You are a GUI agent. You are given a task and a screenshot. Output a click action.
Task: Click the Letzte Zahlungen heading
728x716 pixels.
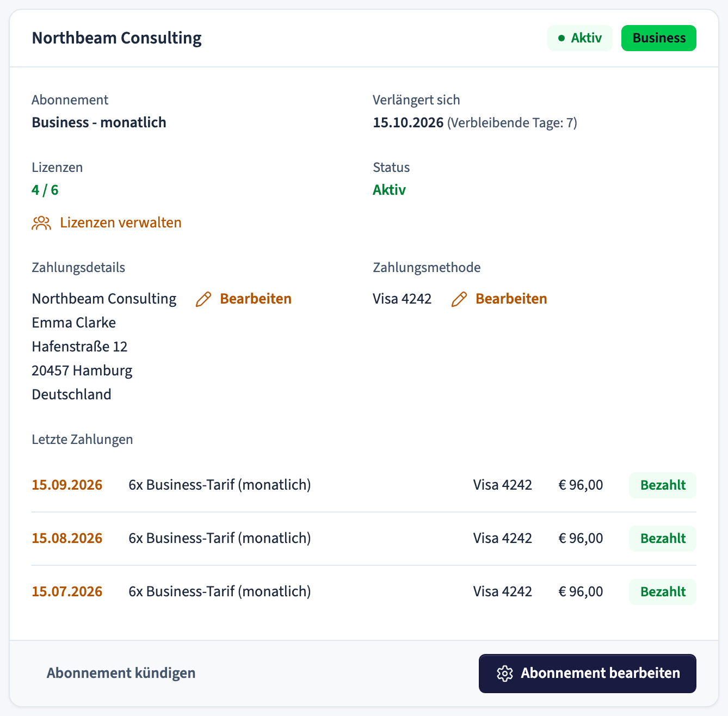82,440
